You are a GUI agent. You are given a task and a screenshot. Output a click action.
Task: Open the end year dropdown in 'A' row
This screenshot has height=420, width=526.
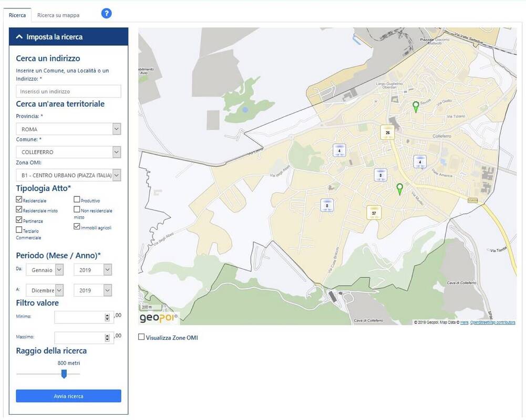(92, 290)
